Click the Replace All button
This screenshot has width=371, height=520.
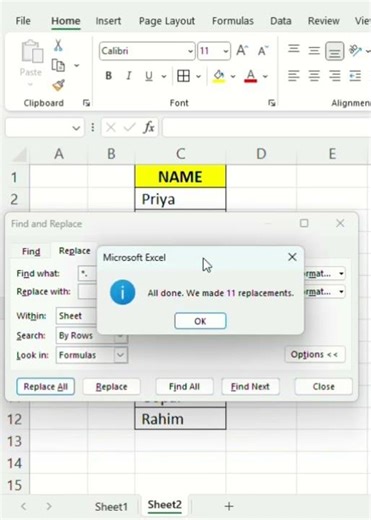(45, 387)
